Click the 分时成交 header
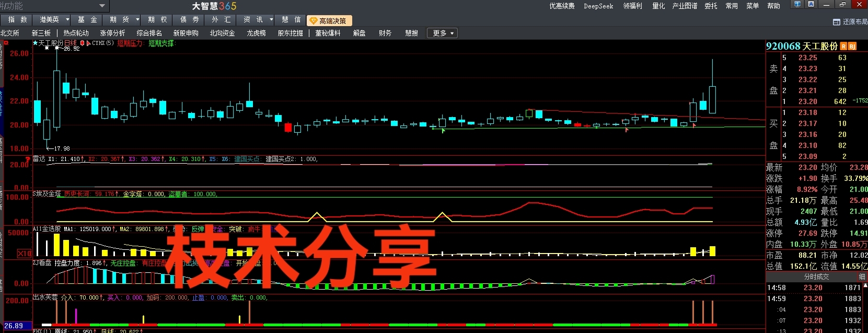Screen dimensions: 868x333 (816, 277)
